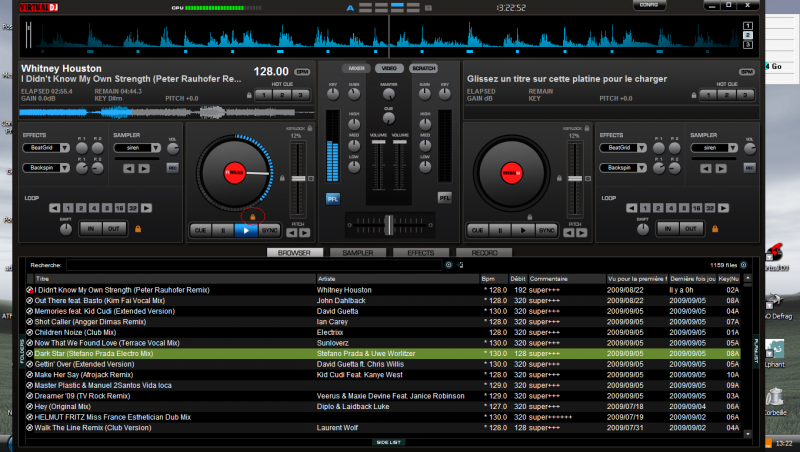Click the crossfader handle
The height and width of the screenshot is (452, 800).
point(389,225)
